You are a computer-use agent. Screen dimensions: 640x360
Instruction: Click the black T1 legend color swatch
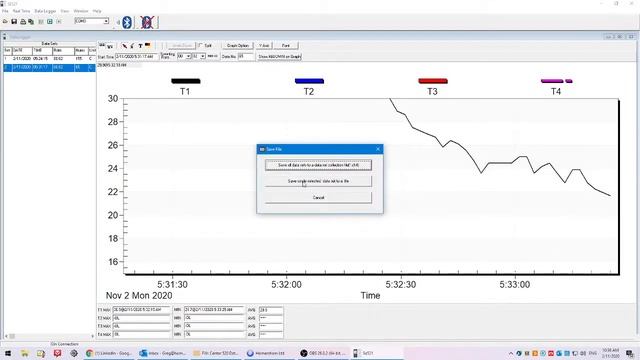(186, 81)
